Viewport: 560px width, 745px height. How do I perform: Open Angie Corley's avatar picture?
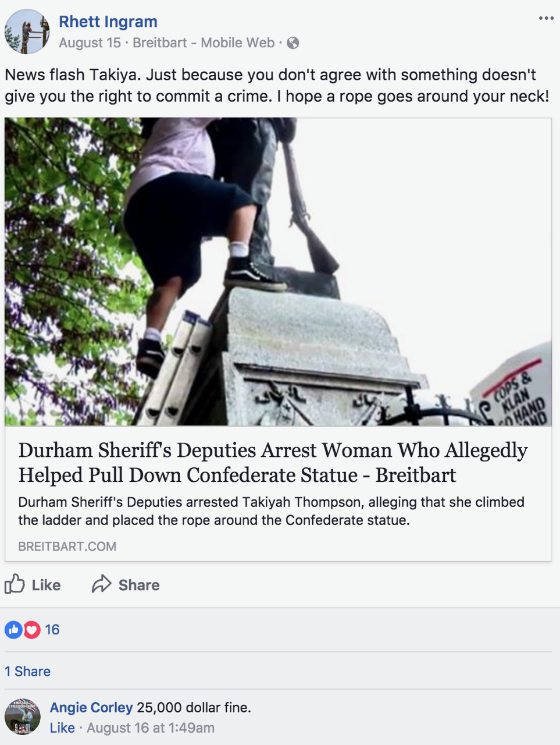[23, 716]
